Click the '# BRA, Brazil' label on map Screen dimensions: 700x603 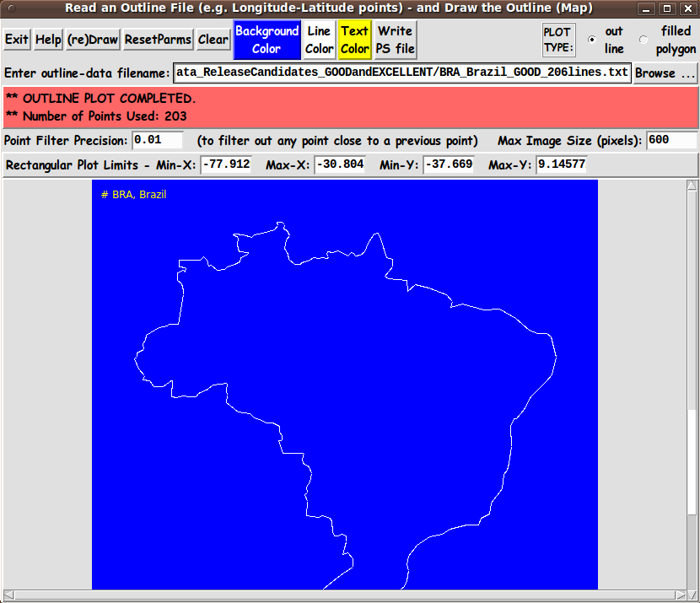click(x=133, y=195)
